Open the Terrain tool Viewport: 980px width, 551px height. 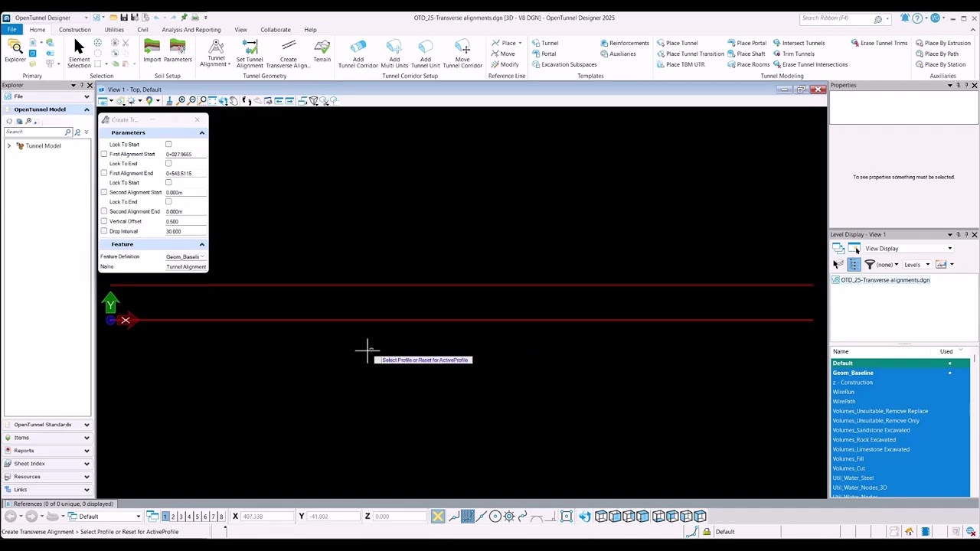(322, 52)
